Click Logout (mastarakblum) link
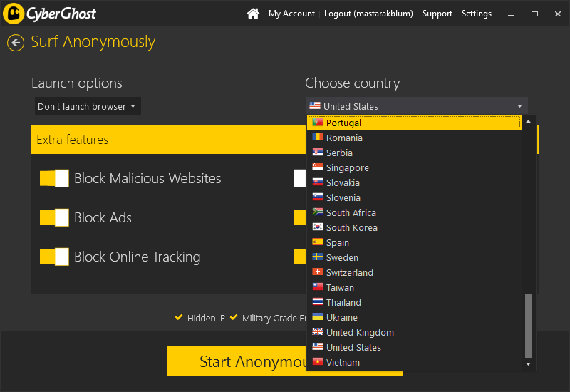Image resolution: width=570 pixels, height=392 pixels. coord(368,14)
